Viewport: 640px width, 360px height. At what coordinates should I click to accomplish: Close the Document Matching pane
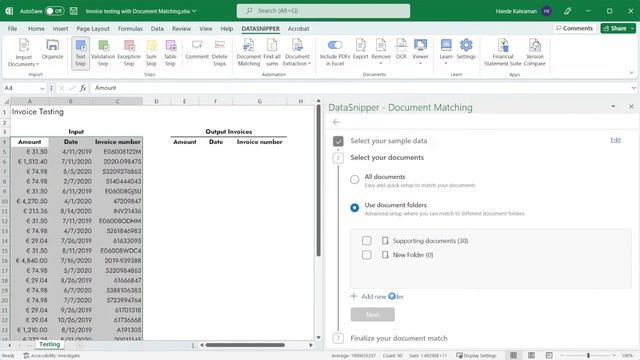[631, 107]
